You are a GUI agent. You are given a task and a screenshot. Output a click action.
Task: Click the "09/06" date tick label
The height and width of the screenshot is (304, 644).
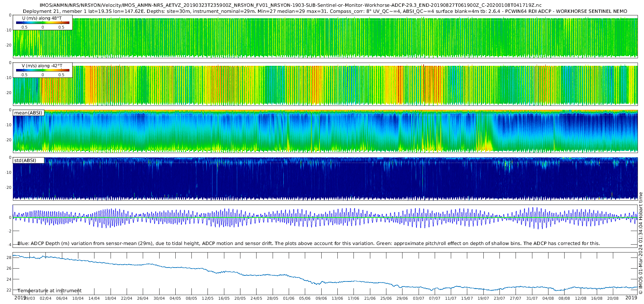point(321,298)
